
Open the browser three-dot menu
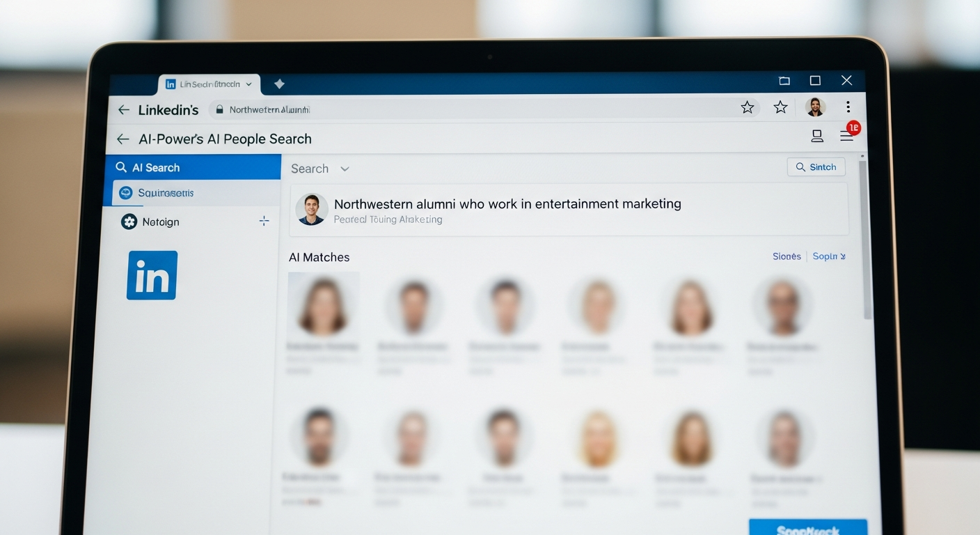pos(848,107)
